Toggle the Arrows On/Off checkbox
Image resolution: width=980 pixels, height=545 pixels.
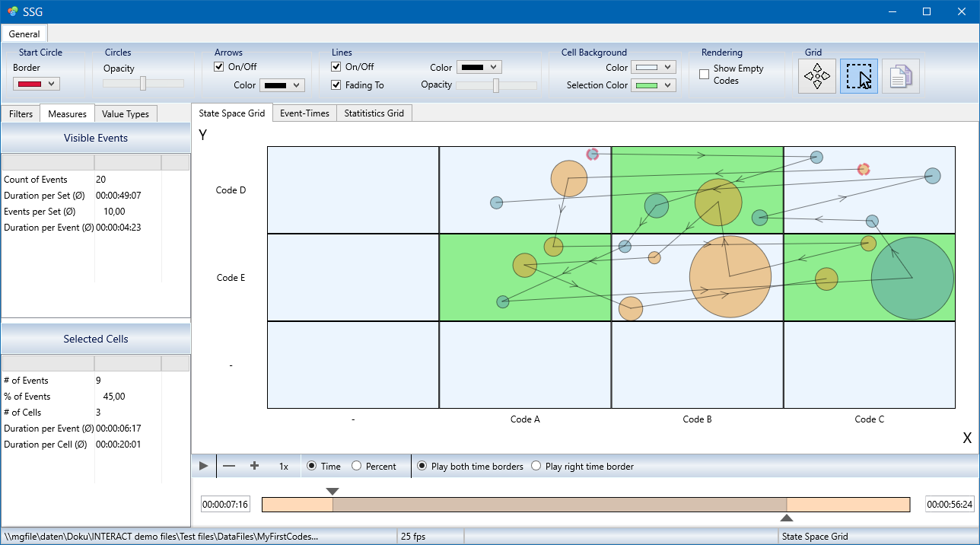pos(219,67)
